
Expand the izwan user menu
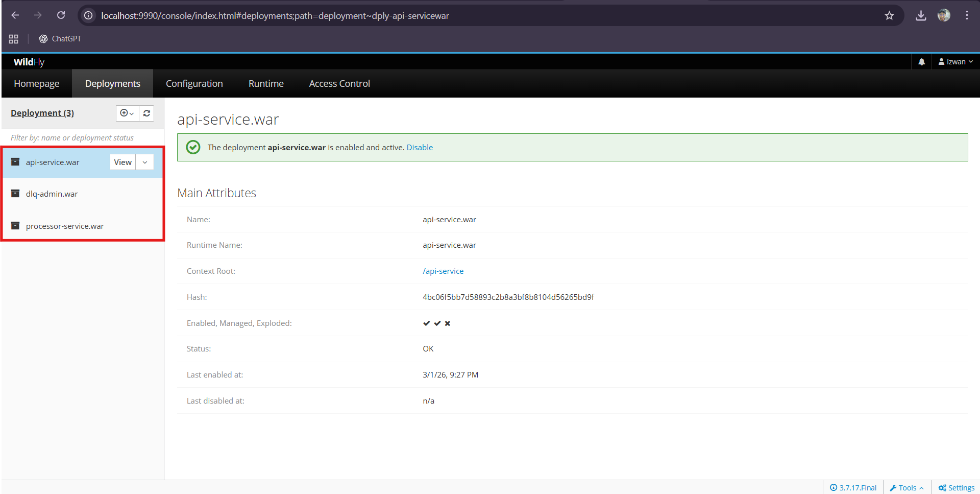click(955, 62)
